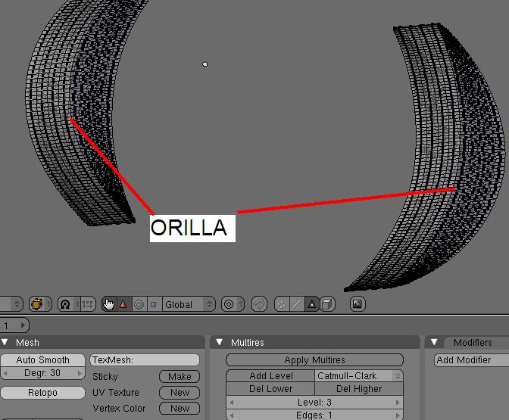Collapse the Mesh panel
The width and height of the screenshot is (509, 420).
pos(5,342)
